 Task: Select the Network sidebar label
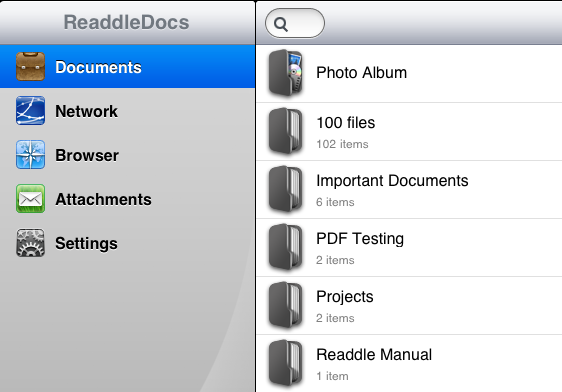86,111
